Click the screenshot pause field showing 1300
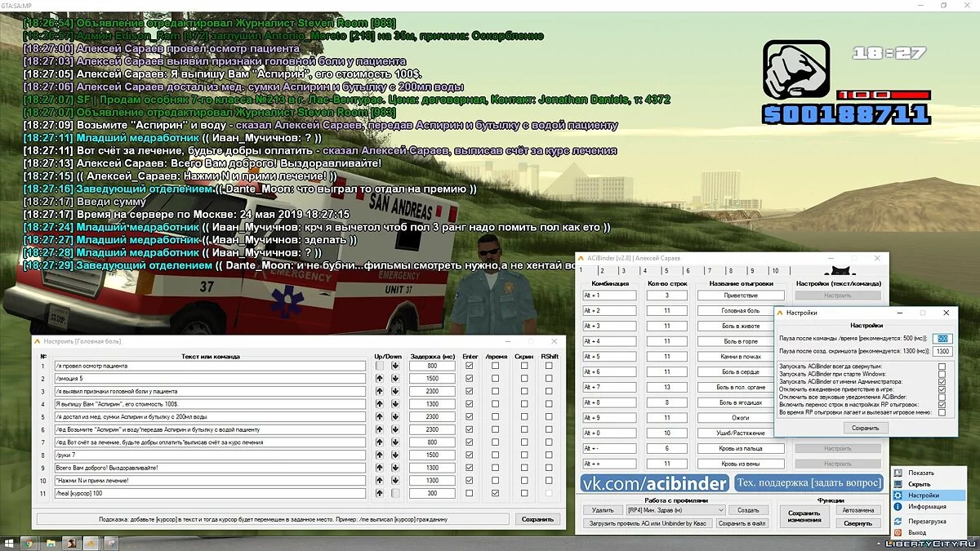 [942, 352]
